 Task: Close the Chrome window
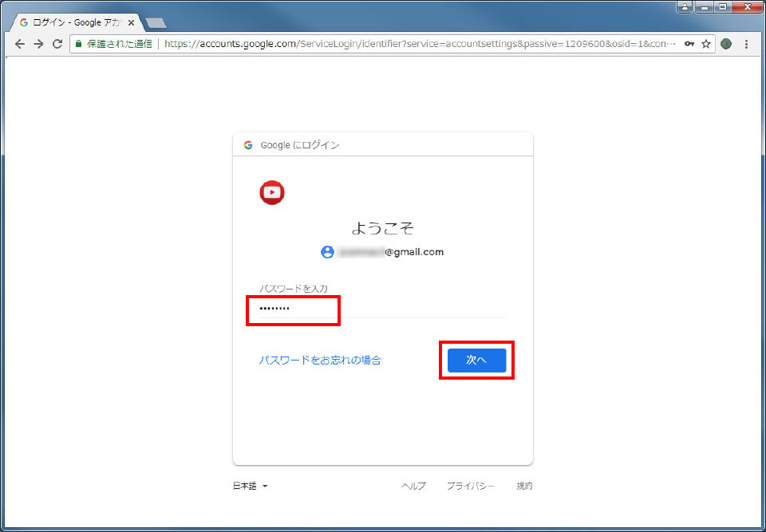748,7
